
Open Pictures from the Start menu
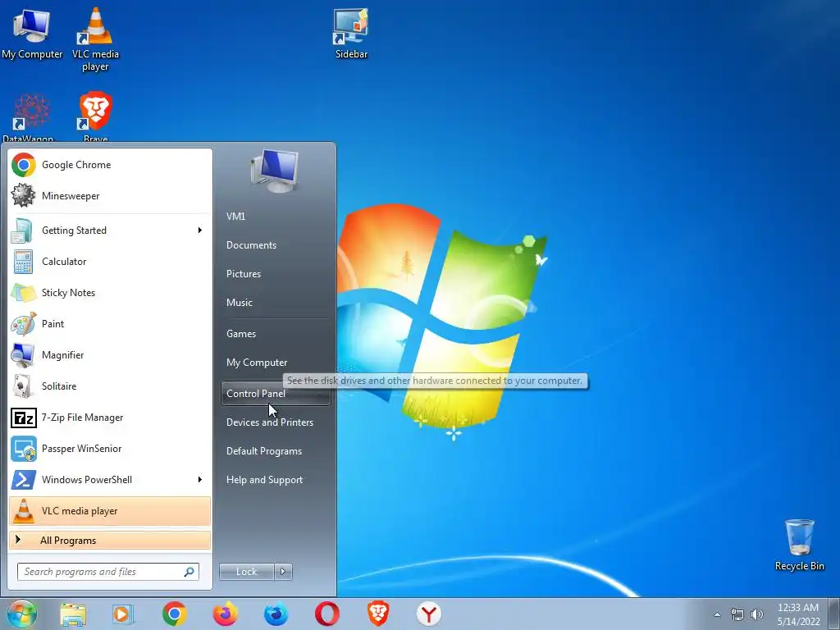tap(276, 274)
